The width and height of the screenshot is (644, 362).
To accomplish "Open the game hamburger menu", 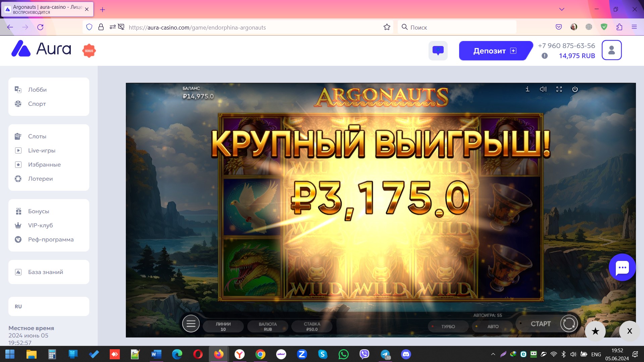I will tap(191, 324).
